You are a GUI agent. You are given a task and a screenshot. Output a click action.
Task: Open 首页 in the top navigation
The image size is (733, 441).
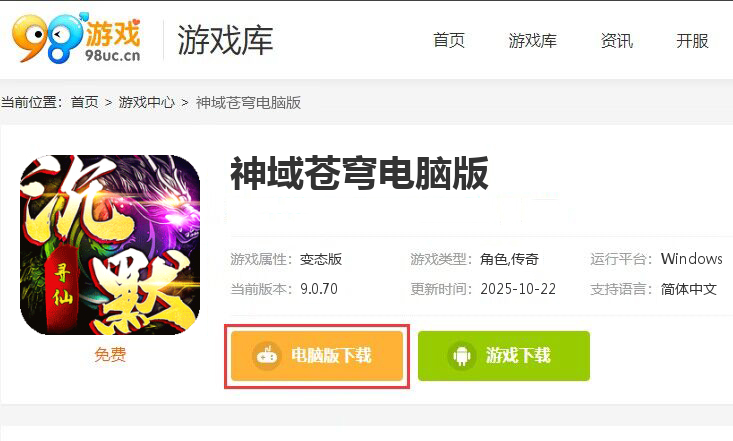[449, 41]
